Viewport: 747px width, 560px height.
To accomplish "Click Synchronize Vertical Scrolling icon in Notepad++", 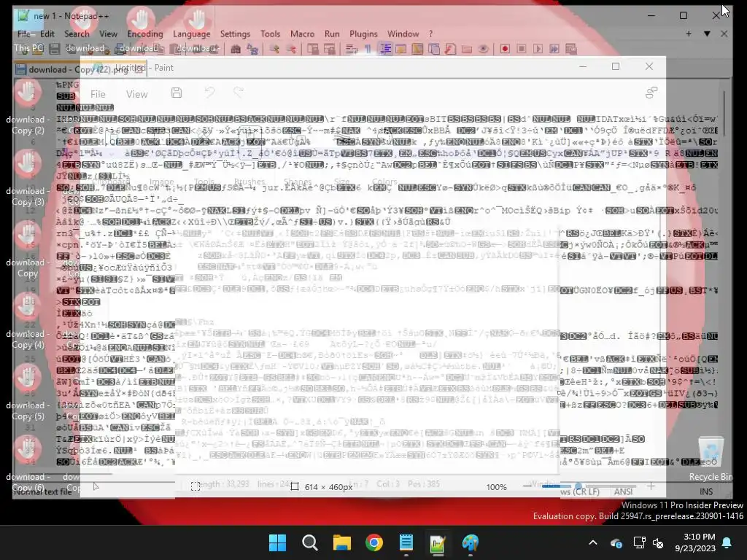I will 313,49.
